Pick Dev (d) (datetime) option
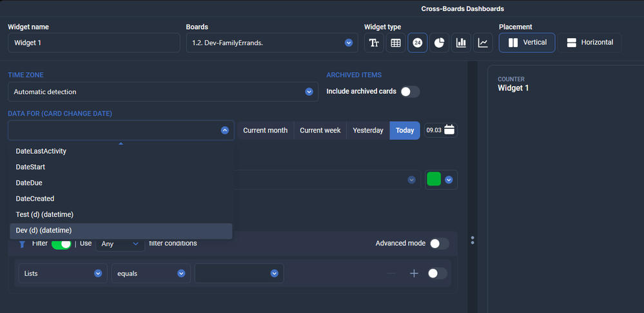 point(121,231)
